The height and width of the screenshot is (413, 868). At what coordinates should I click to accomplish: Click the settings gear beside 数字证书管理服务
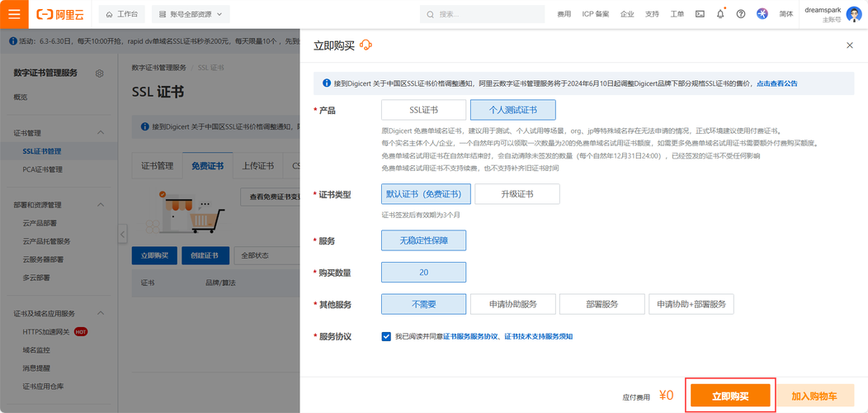(100, 74)
